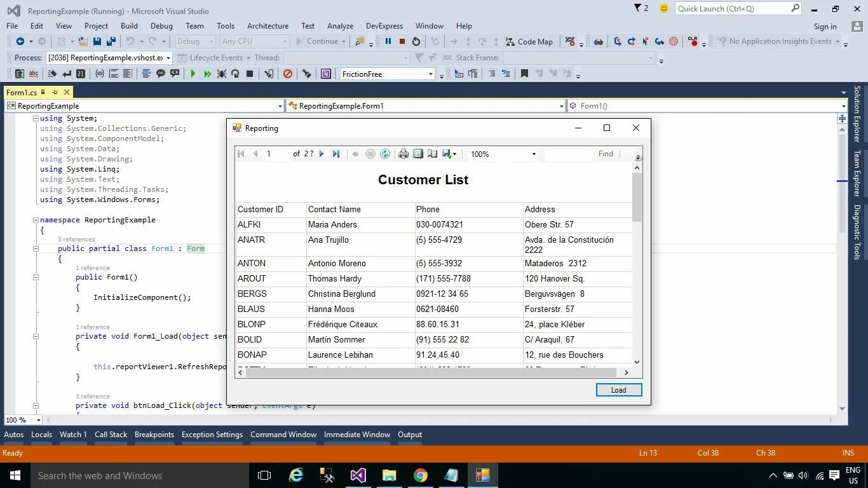Image resolution: width=868 pixels, height=488 pixels.
Task: Click the Save All toolbar icon
Action: 111,41
